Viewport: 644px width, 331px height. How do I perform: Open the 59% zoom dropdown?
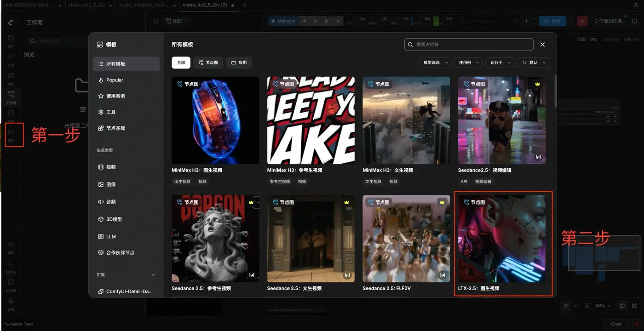point(603,306)
